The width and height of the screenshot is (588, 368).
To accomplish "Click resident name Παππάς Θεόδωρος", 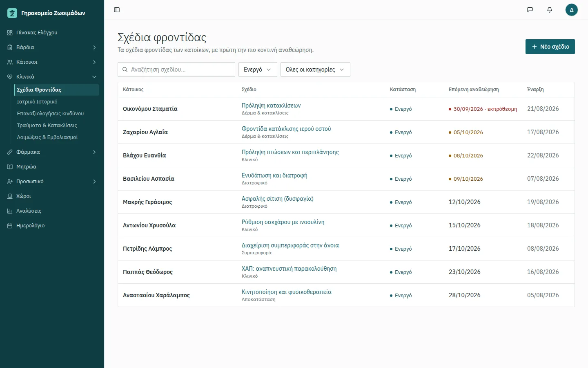I will pos(148,272).
